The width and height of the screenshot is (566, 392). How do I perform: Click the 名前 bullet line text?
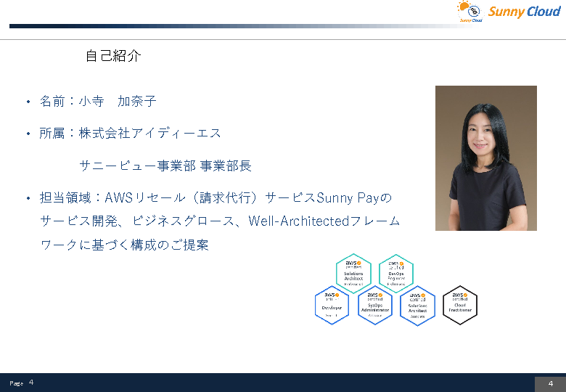(x=98, y=102)
